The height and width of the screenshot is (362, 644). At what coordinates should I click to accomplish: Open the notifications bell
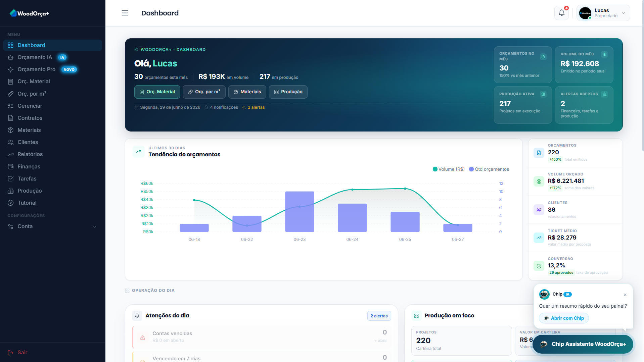coord(562,13)
